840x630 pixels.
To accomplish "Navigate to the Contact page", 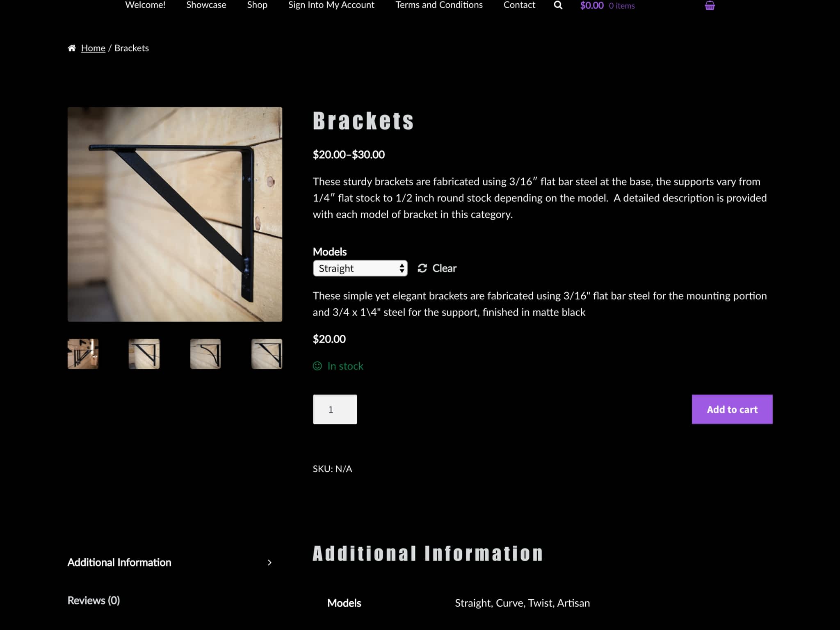I will pyautogui.click(x=519, y=5).
